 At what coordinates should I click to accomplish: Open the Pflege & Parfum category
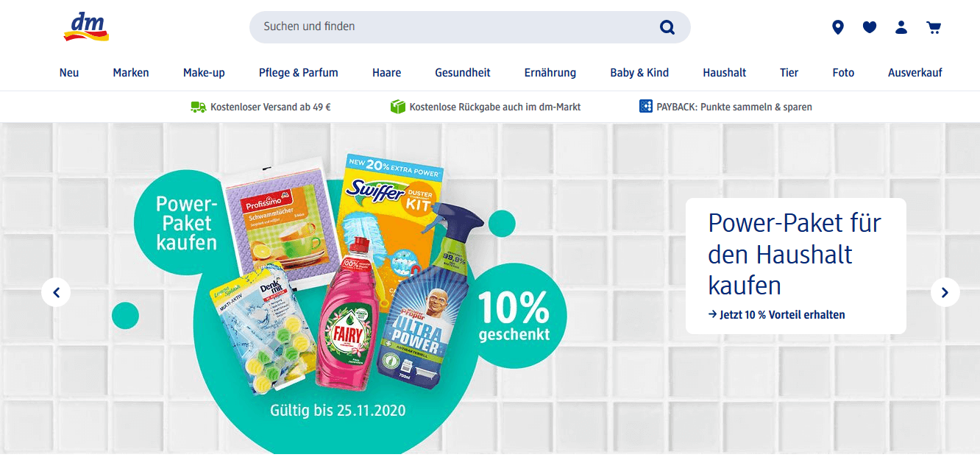pos(299,72)
